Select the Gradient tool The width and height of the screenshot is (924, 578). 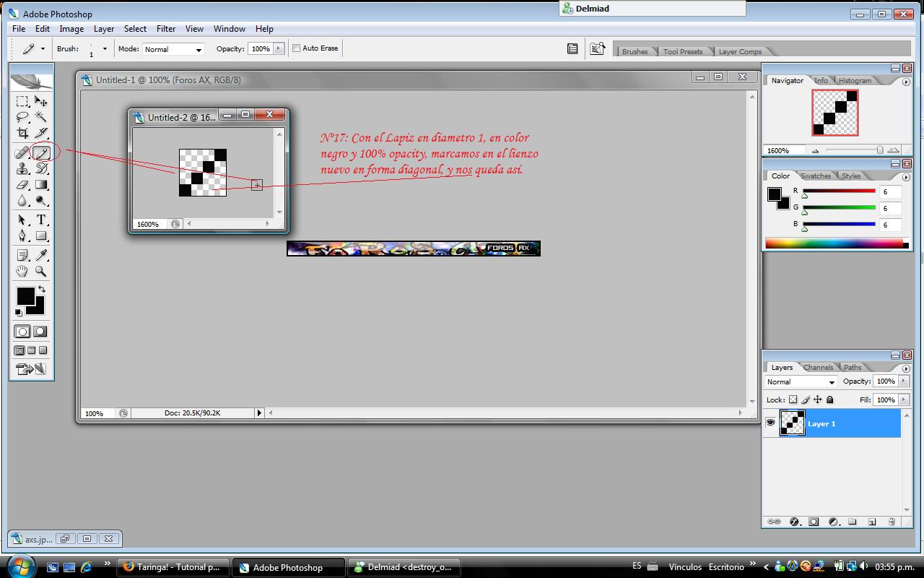pos(41,185)
